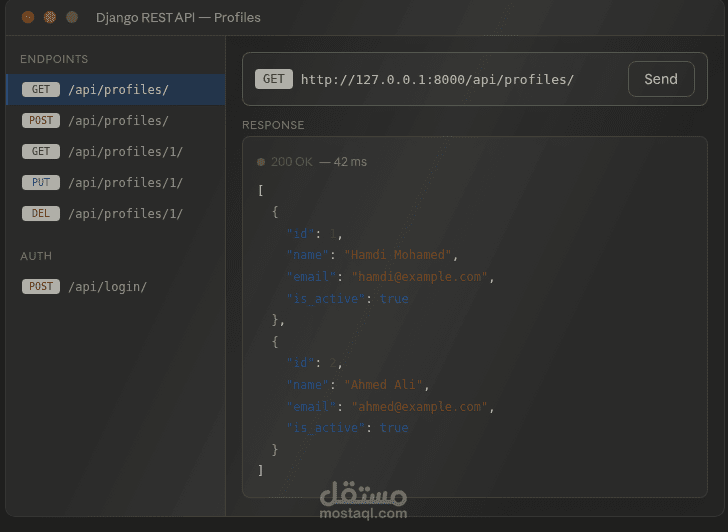
Task: Click the "Ahmed Ali" name value
Action: pos(384,384)
